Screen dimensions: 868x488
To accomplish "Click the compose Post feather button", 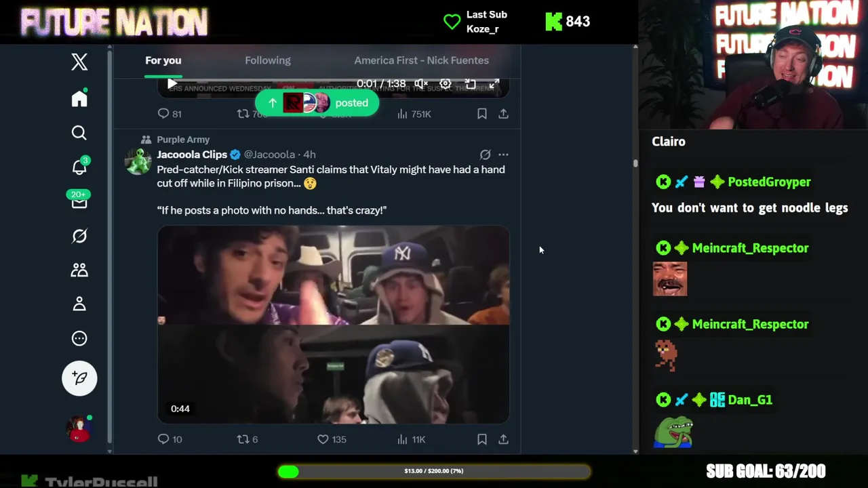I will tap(79, 378).
